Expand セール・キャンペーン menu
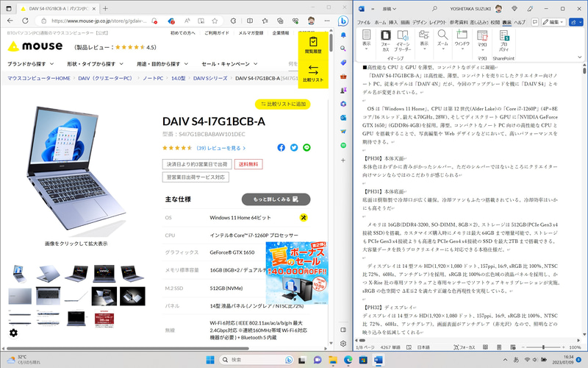The width and height of the screenshot is (588, 368). (229, 64)
